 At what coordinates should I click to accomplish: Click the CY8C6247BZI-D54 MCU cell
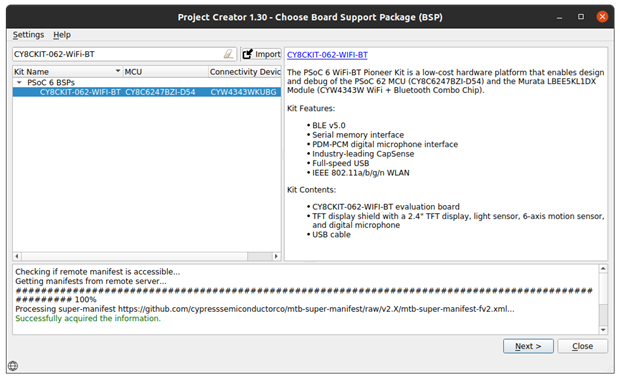tap(160, 92)
